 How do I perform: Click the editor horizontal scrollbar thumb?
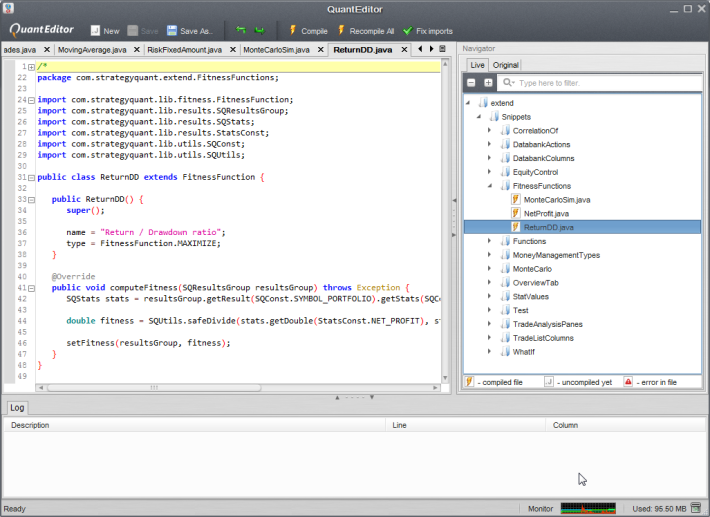pyautogui.click(x=154, y=388)
